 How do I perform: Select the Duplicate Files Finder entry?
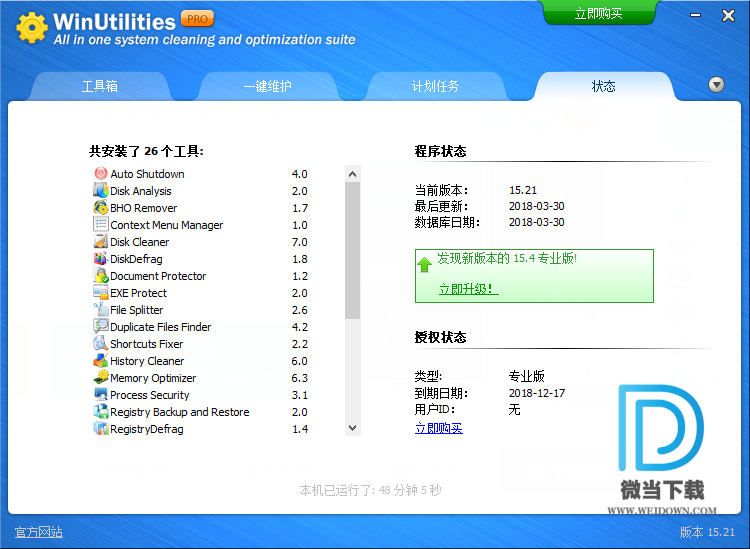pyautogui.click(x=201, y=327)
